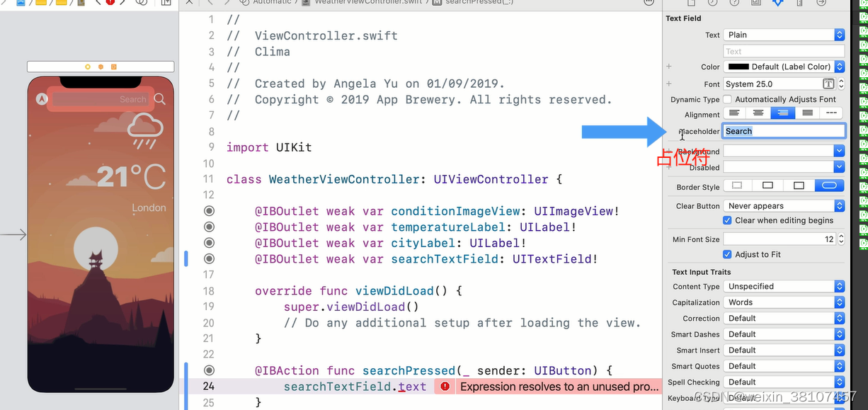Choose the rounded rect border style

(x=830, y=186)
